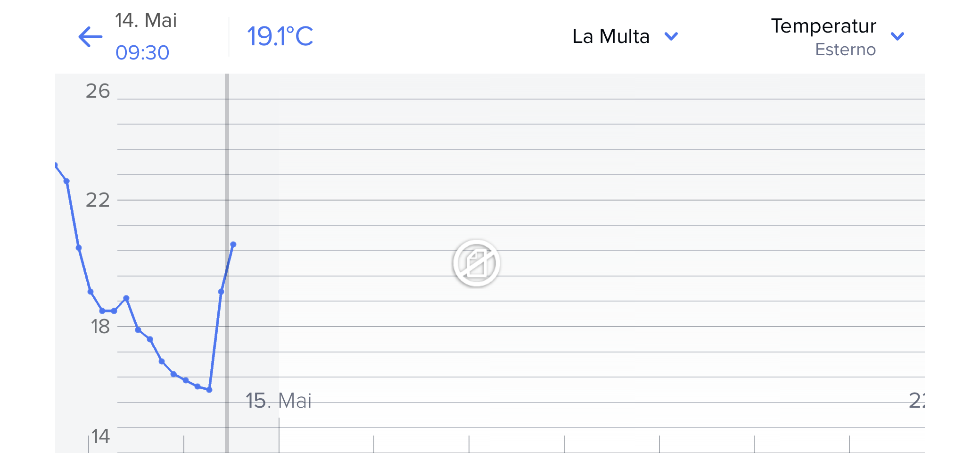Click the last data point on the curve
Screen dimensions: 980x453
(x=233, y=244)
